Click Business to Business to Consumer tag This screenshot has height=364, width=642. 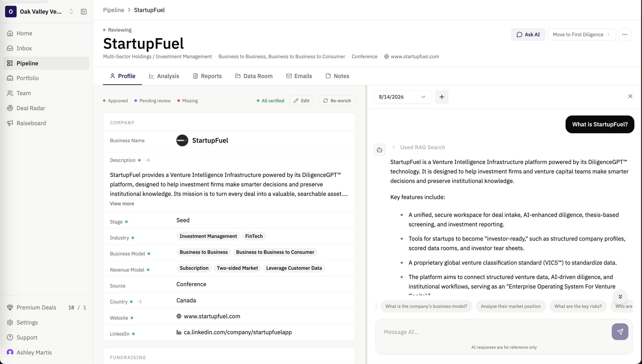(x=275, y=252)
